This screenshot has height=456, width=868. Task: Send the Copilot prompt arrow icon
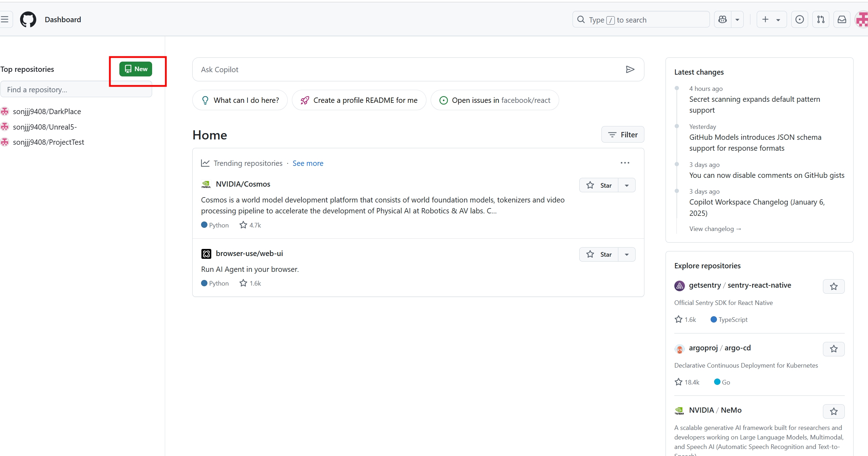(x=630, y=69)
